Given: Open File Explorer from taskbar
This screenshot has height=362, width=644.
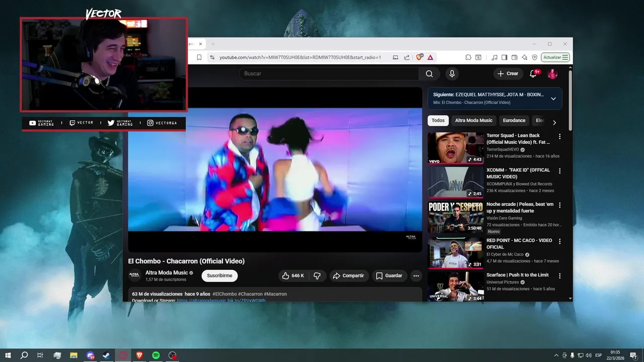Looking at the screenshot, I should pos(73,355).
